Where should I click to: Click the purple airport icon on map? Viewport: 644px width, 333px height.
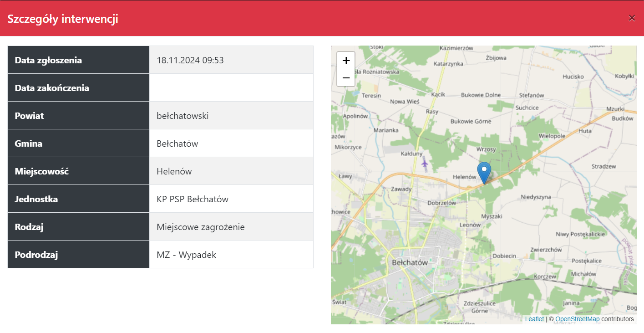click(425, 163)
